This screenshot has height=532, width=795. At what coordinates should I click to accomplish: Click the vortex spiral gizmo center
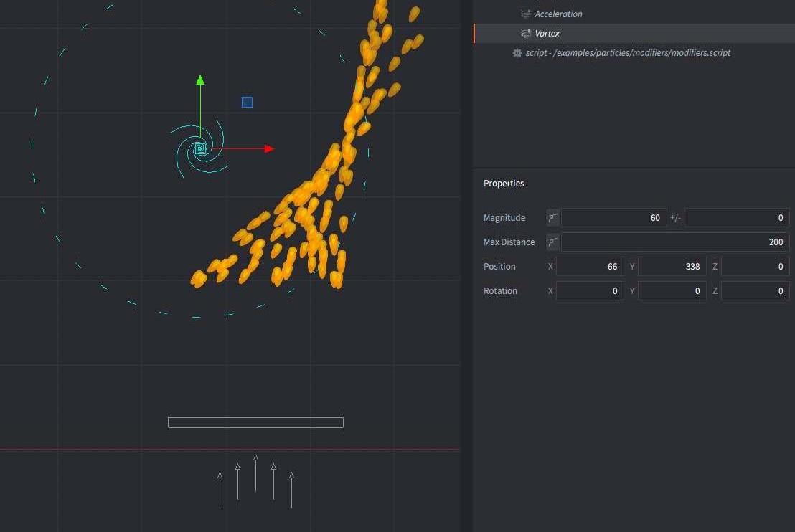(x=200, y=148)
